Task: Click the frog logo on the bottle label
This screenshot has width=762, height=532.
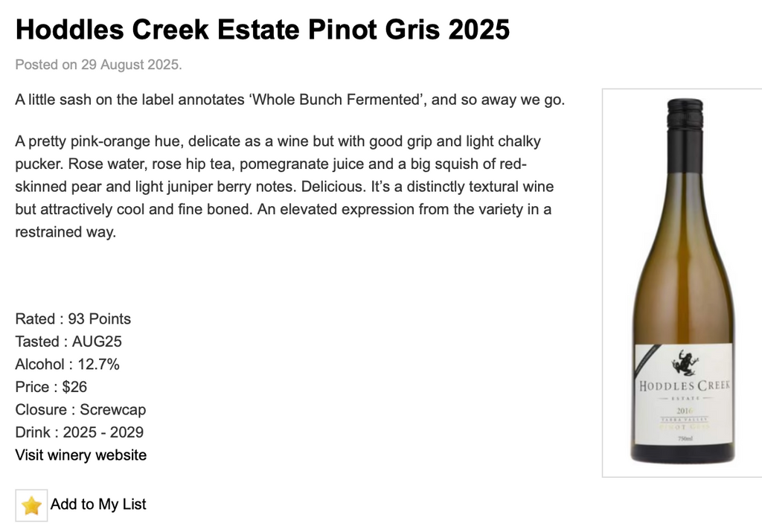Action: tap(684, 362)
